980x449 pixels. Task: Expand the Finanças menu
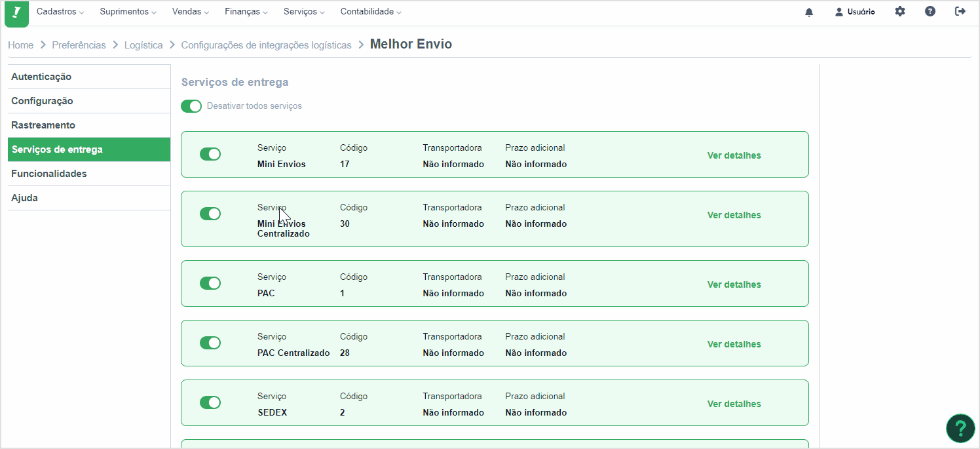(x=246, y=12)
